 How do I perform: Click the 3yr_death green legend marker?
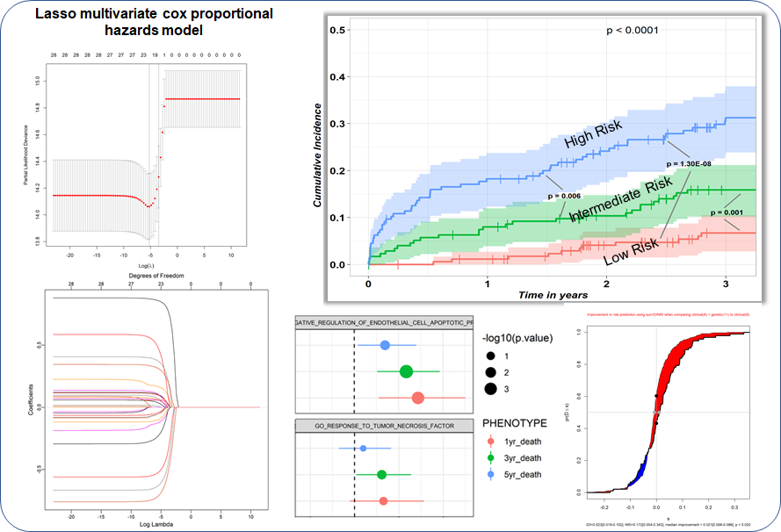[x=489, y=457]
